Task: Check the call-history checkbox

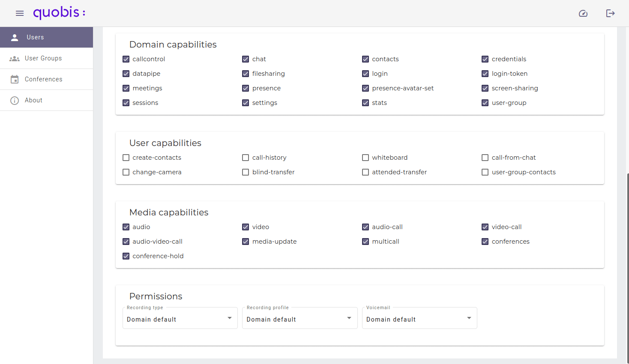Action: point(246,158)
